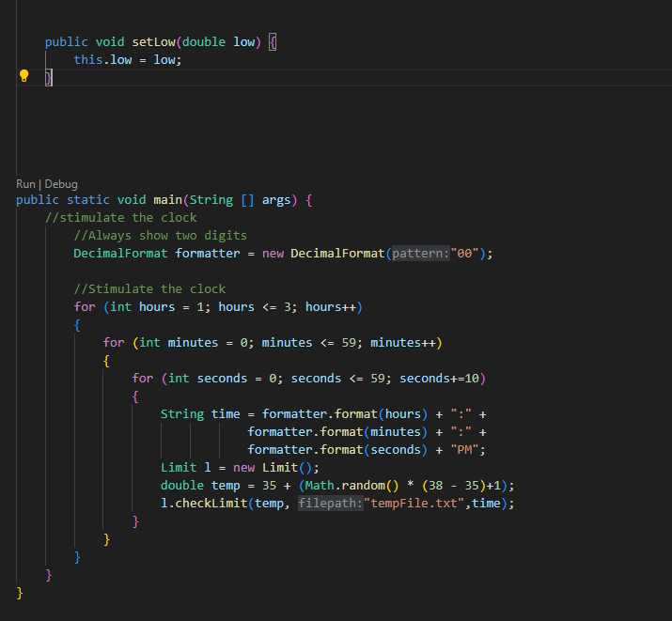This screenshot has width=672, height=621.
Task: Click 'l.checkLimit' method call
Action: point(204,504)
